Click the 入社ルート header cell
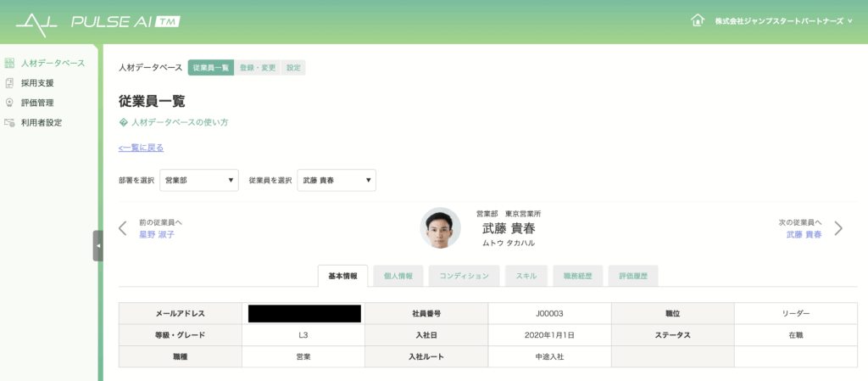 coord(426,356)
